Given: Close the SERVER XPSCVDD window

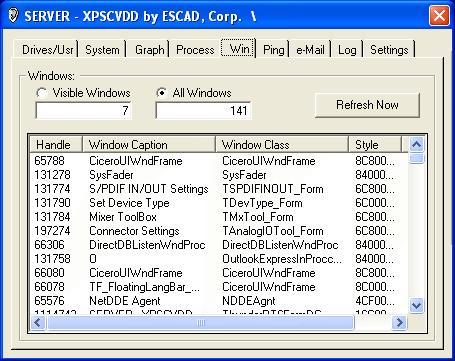Looking at the screenshot, I should 439,16.
